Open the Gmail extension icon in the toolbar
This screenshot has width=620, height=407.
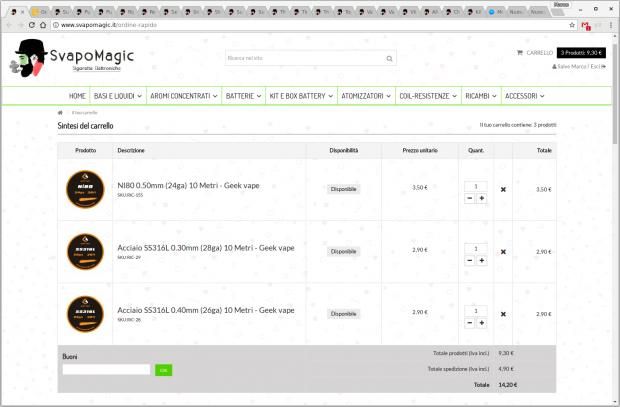coord(586,26)
